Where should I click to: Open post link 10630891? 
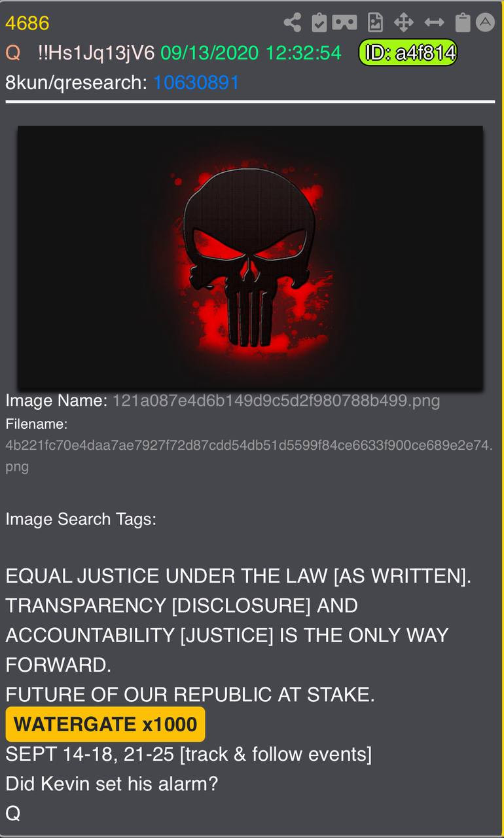click(196, 82)
